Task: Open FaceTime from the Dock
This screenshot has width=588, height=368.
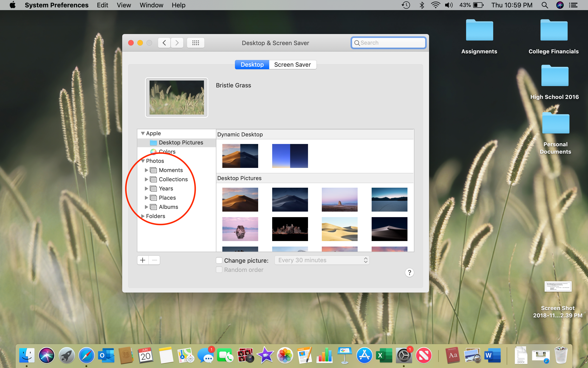Action: point(225,355)
